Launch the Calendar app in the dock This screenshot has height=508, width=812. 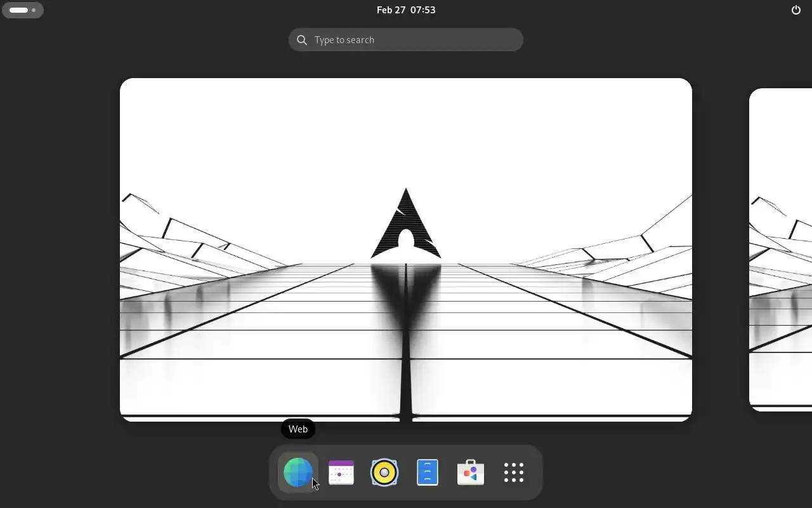tap(341, 472)
